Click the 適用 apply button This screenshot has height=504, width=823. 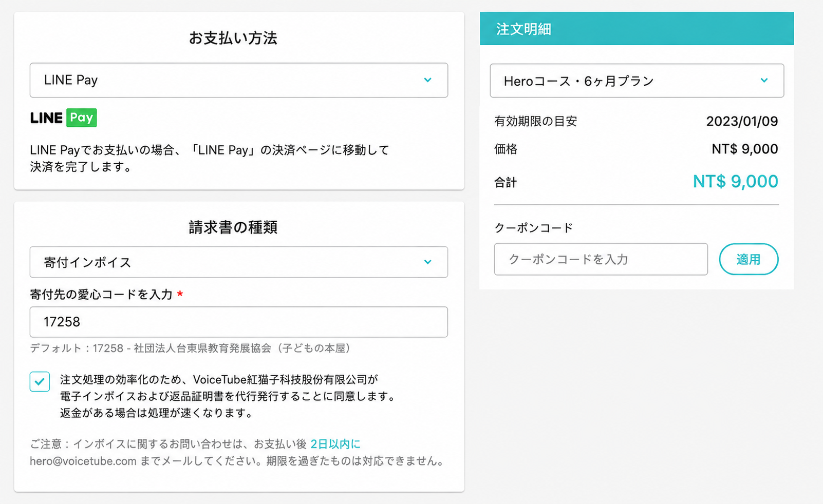click(x=749, y=259)
